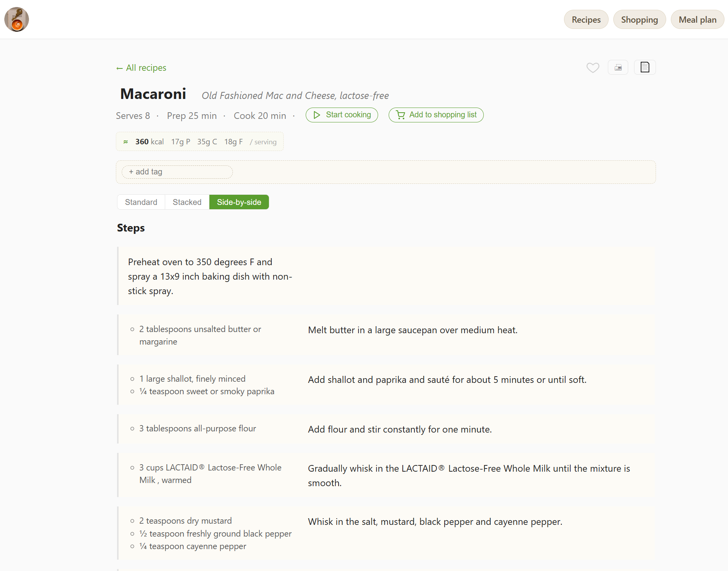Screen dimensions: 728x571
Task: Click the app logo in the header
Action: [x=16, y=20]
